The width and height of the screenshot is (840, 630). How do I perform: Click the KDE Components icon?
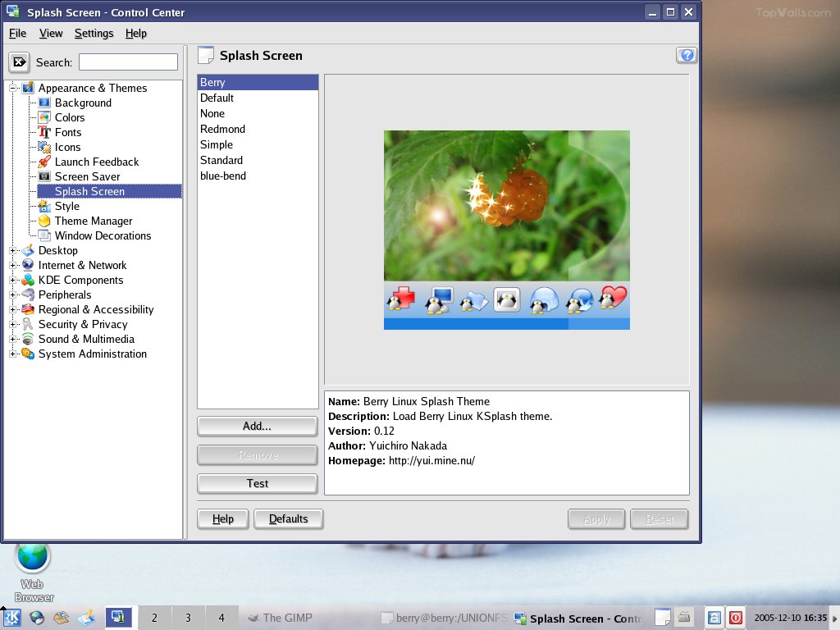click(28, 280)
